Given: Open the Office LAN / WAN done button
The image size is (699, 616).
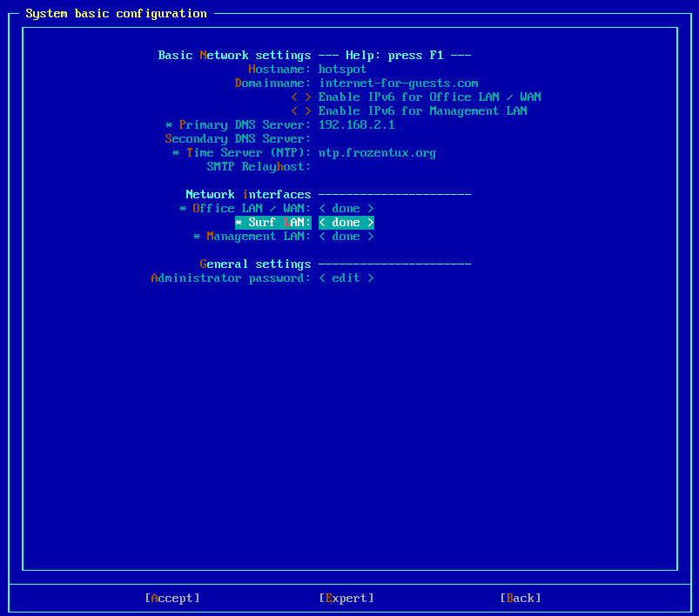Looking at the screenshot, I should (346, 209).
